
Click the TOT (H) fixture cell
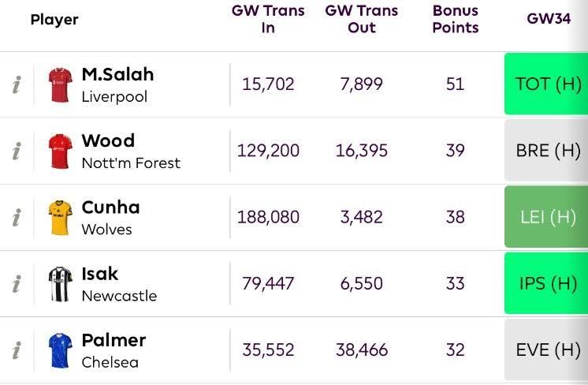[546, 84]
